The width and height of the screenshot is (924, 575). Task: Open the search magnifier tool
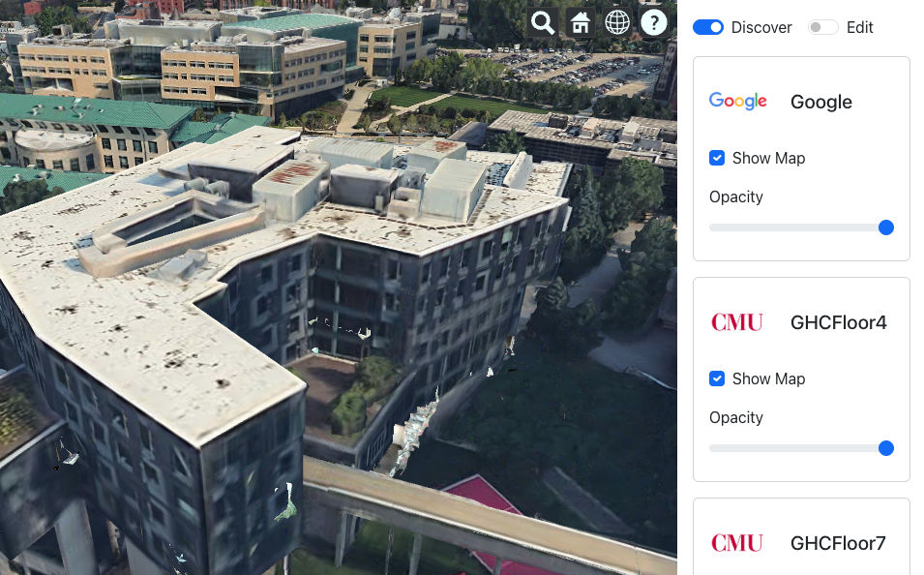point(543,23)
